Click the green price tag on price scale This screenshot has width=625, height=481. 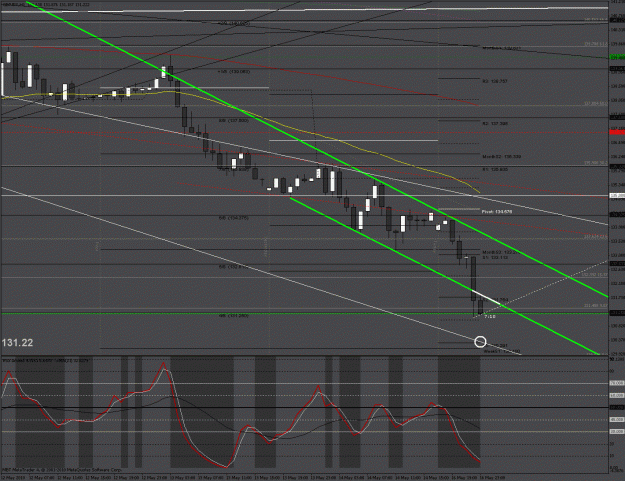point(617,57)
